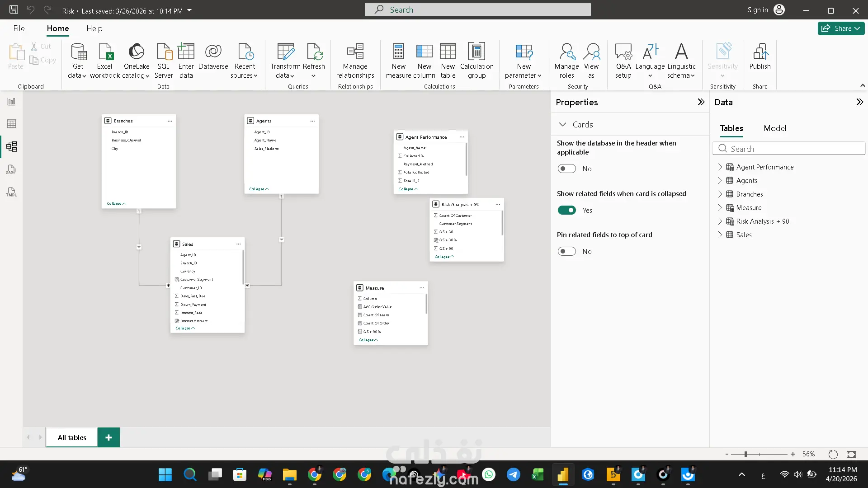Add a new layout tab
This screenshot has height=488, width=868.
click(x=108, y=437)
